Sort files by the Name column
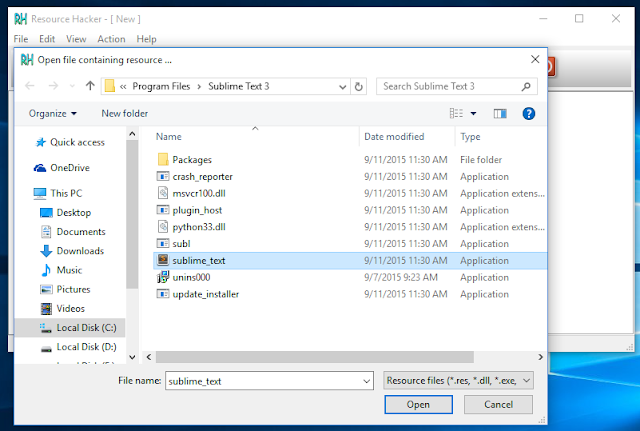Image resolution: width=640 pixels, height=431 pixels. 255,137
